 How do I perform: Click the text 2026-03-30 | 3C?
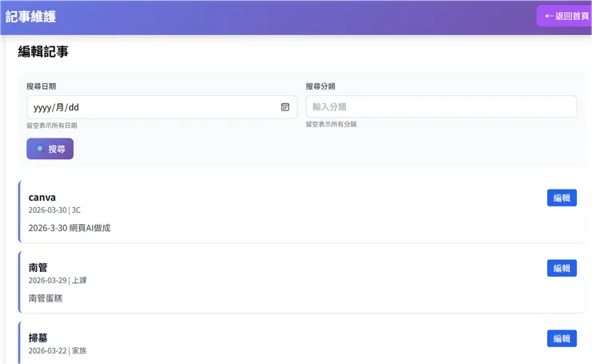(x=54, y=210)
